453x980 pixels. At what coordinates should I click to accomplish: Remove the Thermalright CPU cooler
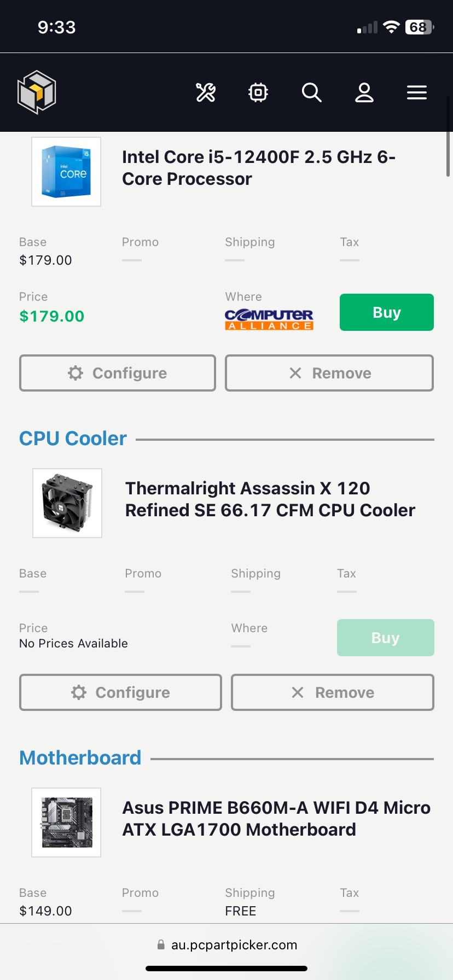[x=333, y=692]
